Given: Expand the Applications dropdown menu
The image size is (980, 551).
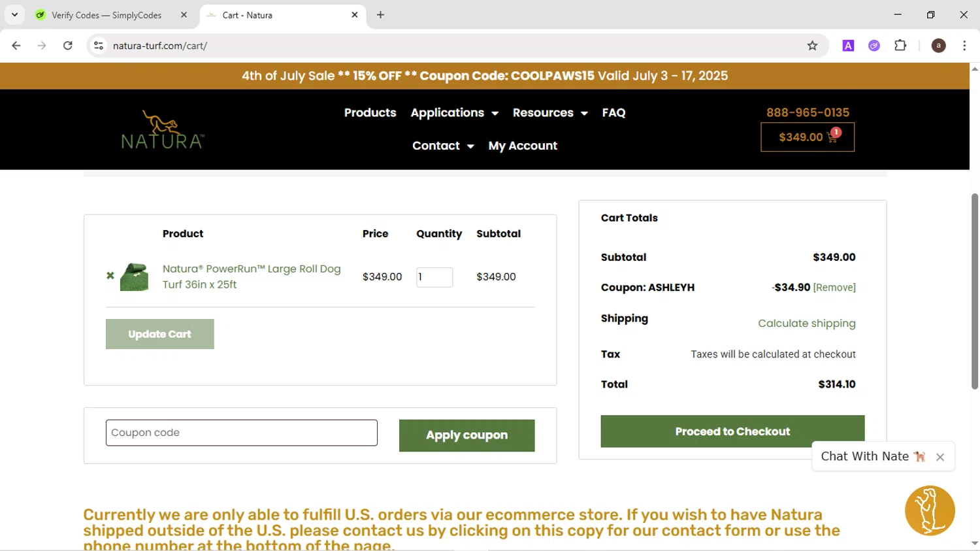Looking at the screenshot, I should point(455,112).
